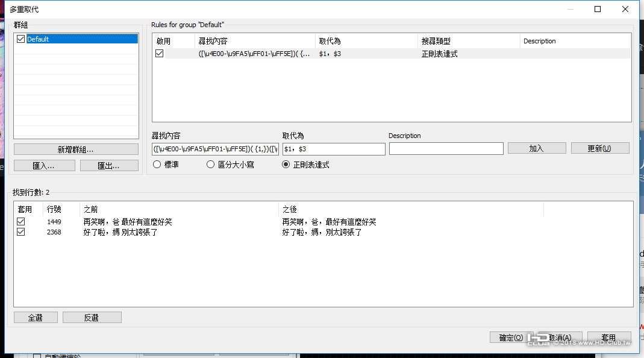Toggle the Default group checkbox
Image resolution: width=644 pixels, height=358 pixels.
coord(21,39)
